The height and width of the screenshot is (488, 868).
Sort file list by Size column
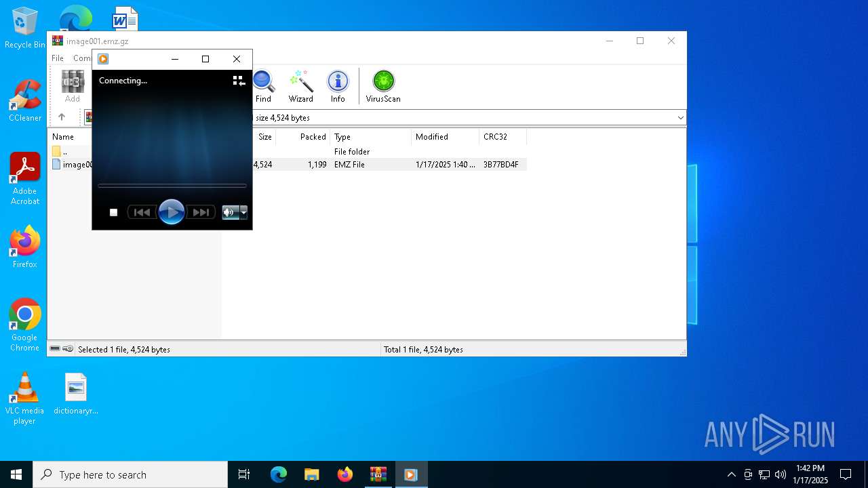click(264, 137)
